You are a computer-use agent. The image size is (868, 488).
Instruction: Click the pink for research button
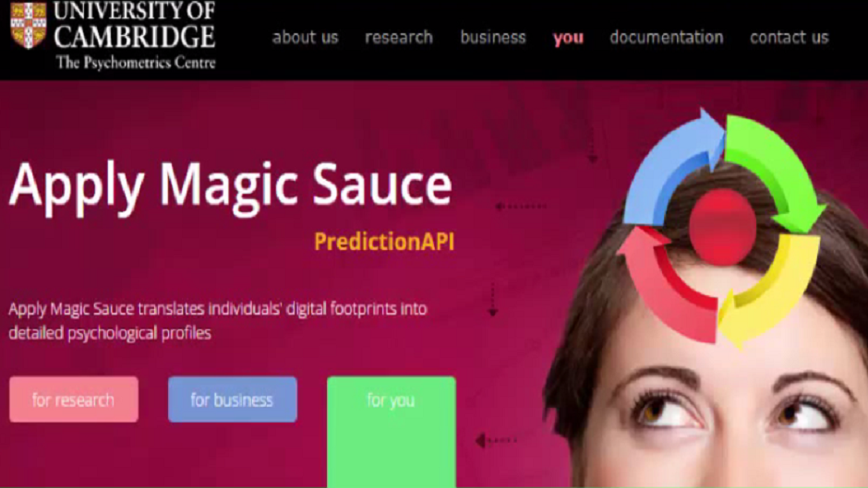(74, 399)
